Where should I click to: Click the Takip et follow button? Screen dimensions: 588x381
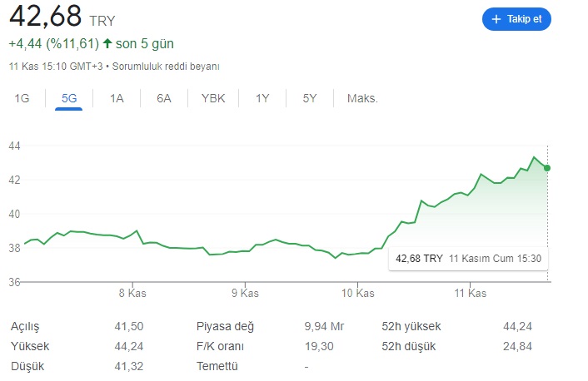[x=516, y=19]
